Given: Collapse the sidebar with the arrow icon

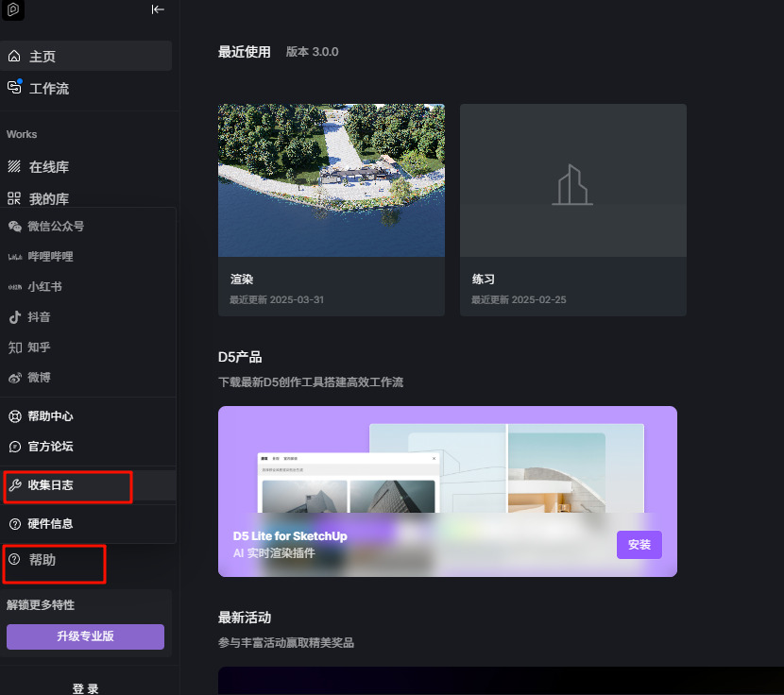Looking at the screenshot, I should tap(158, 9).
